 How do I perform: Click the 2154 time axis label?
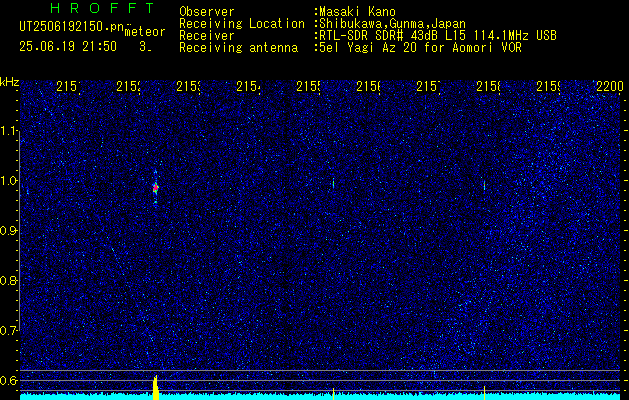(x=249, y=86)
